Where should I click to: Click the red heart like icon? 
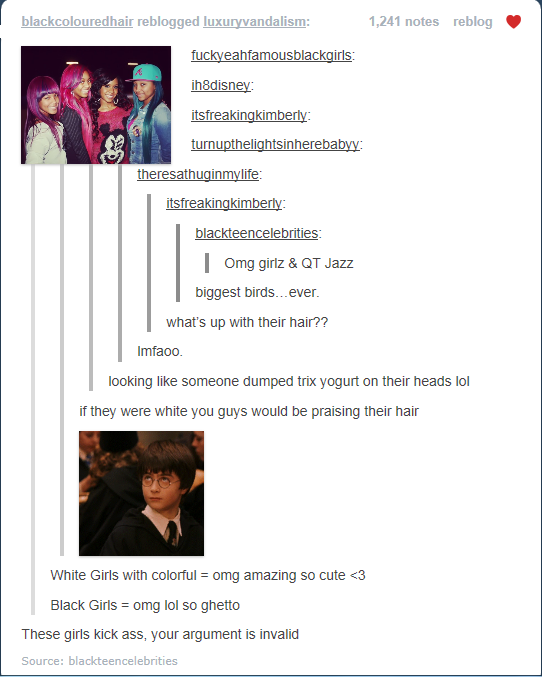point(513,22)
